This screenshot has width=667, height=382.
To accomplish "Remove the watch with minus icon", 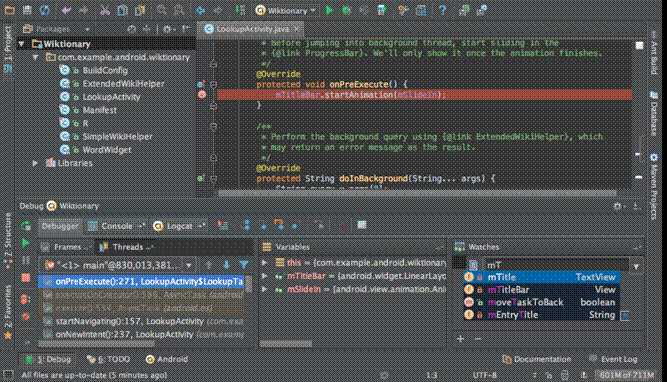I will 478,339.
